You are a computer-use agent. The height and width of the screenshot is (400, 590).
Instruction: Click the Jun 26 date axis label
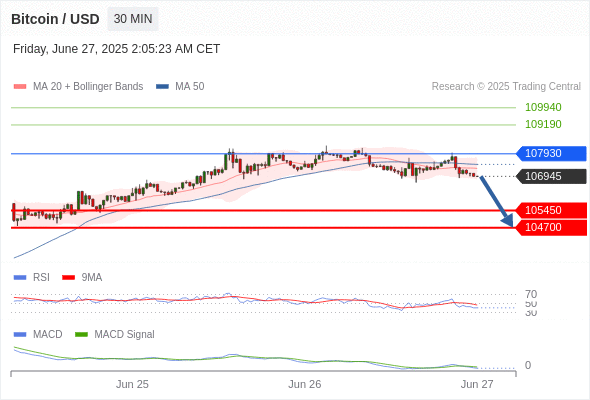(x=304, y=384)
